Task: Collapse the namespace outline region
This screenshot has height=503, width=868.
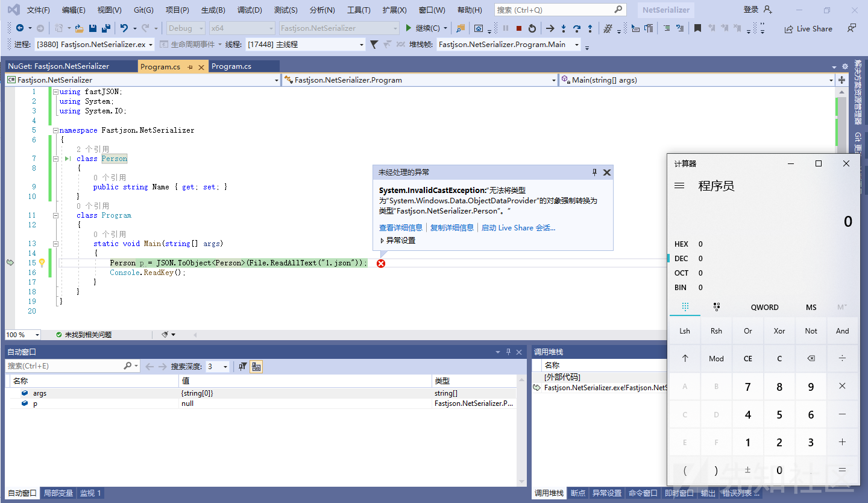Action: click(x=55, y=130)
